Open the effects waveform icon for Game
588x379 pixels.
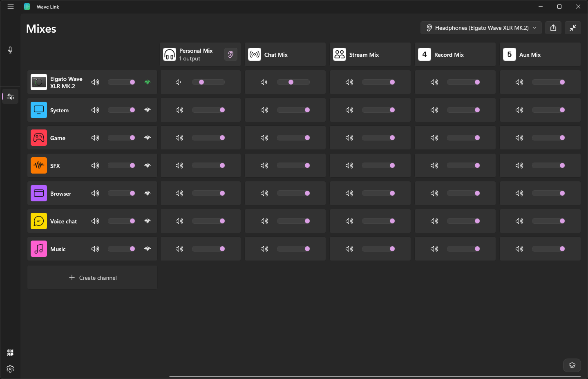click(x=148, y=138)
